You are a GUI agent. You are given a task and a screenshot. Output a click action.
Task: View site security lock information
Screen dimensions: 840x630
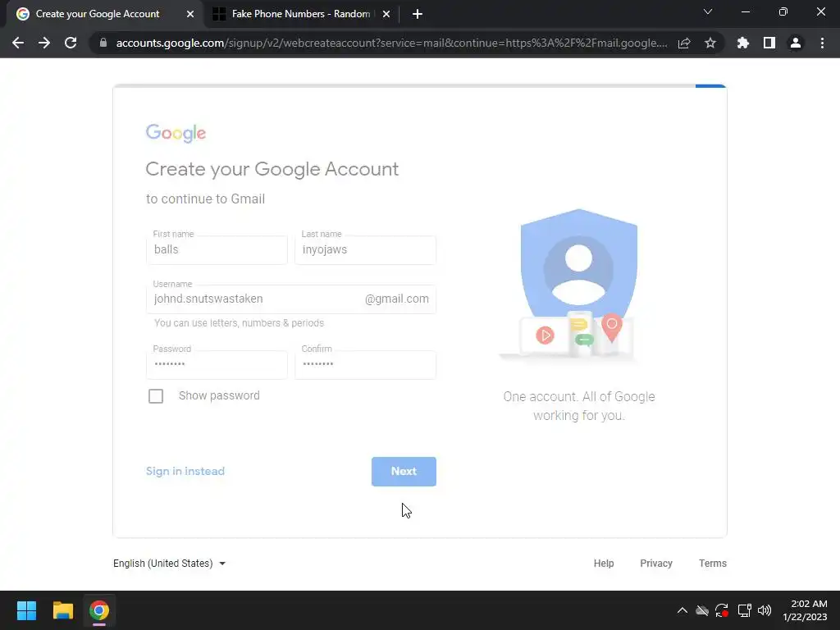pos(103,43)
